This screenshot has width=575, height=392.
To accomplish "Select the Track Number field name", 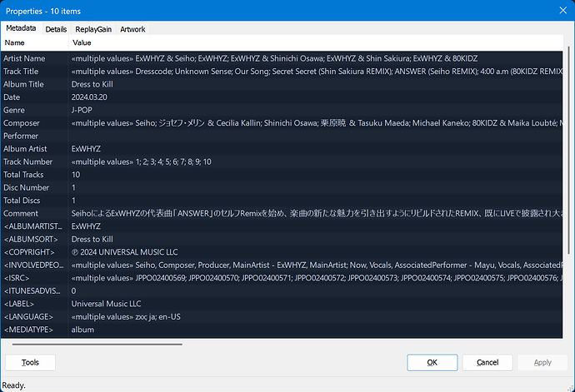I will coord(27,161).
